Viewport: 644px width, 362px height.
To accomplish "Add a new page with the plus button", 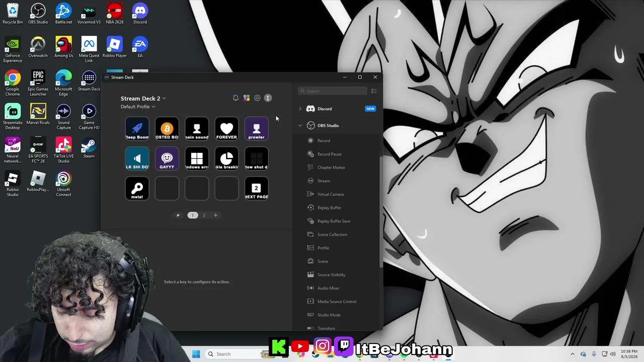I will [x=215, y=215].
